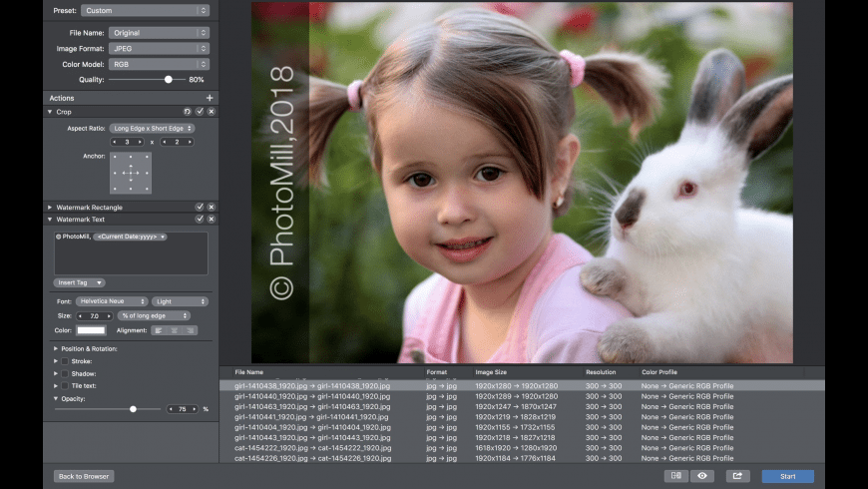The height and width of the screenshot is (489, 868).
Task: Select row girl-1410440_1920.jpg
Action: [522, 396]
